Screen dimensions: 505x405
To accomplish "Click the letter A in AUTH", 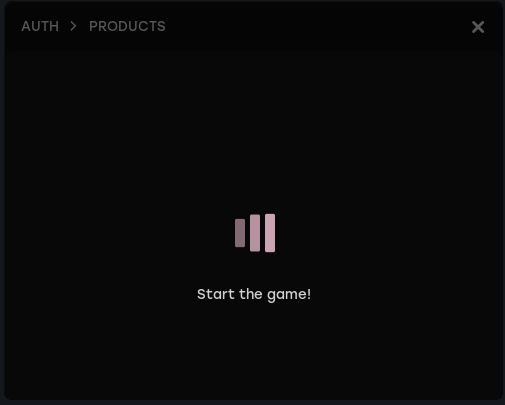I will point(26,26).
